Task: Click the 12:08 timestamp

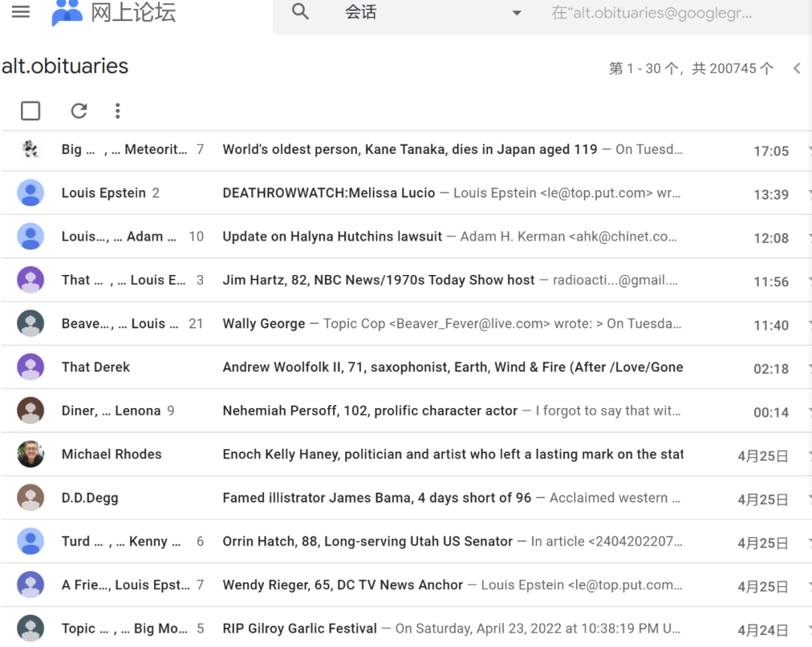Action: pos(771,238)
